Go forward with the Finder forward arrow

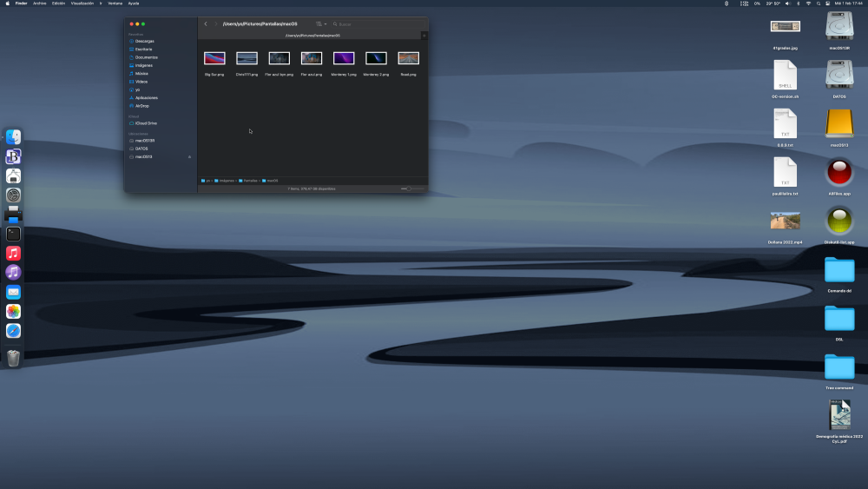tap(216, 23)
